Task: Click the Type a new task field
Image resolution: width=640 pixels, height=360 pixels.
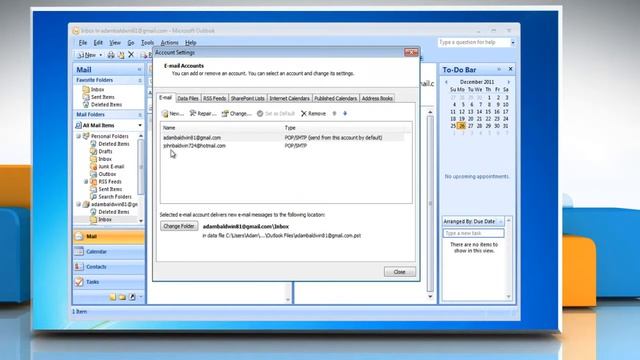Action: click(473, 233)
